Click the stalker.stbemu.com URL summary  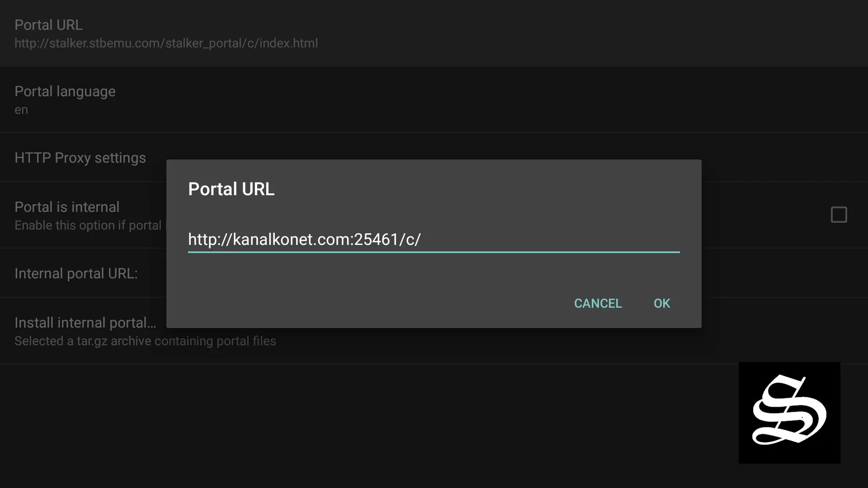[166, 43]
